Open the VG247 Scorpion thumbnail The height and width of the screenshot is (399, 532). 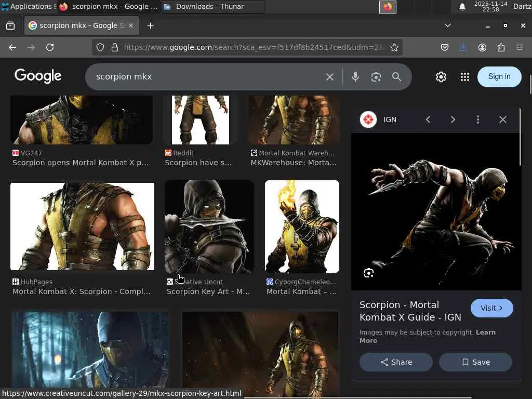[82, 120]
